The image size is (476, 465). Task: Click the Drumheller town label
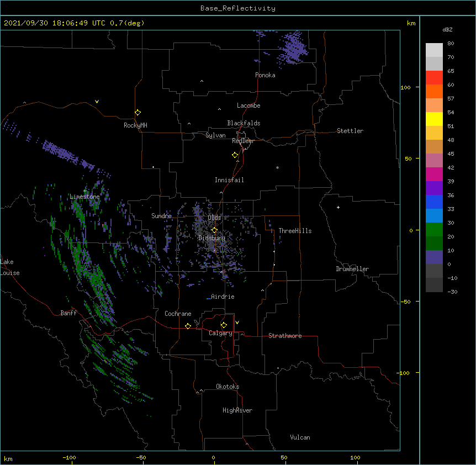point(352,269)
